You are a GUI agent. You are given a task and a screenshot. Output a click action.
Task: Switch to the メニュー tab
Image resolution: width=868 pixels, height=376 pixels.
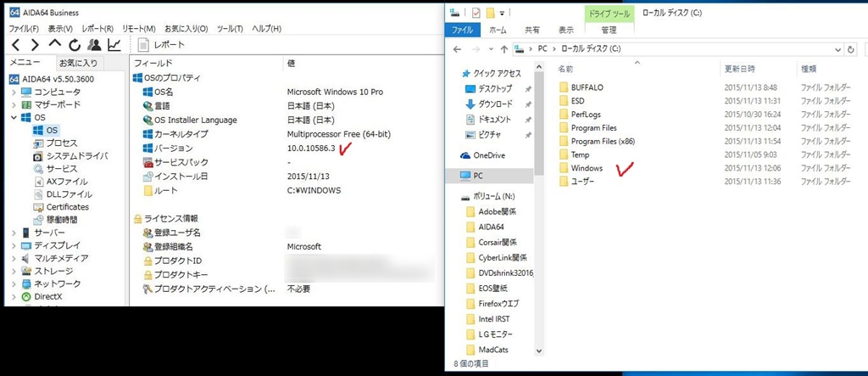coord(25,63)
